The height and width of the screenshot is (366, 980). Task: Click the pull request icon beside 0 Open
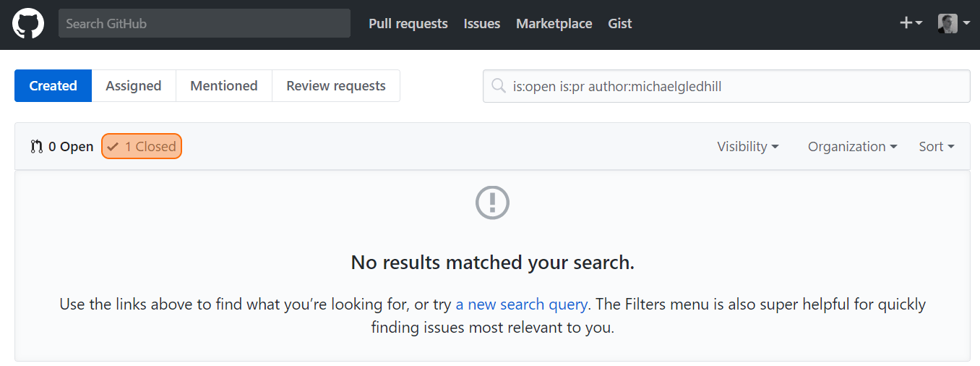coord(36,147)
